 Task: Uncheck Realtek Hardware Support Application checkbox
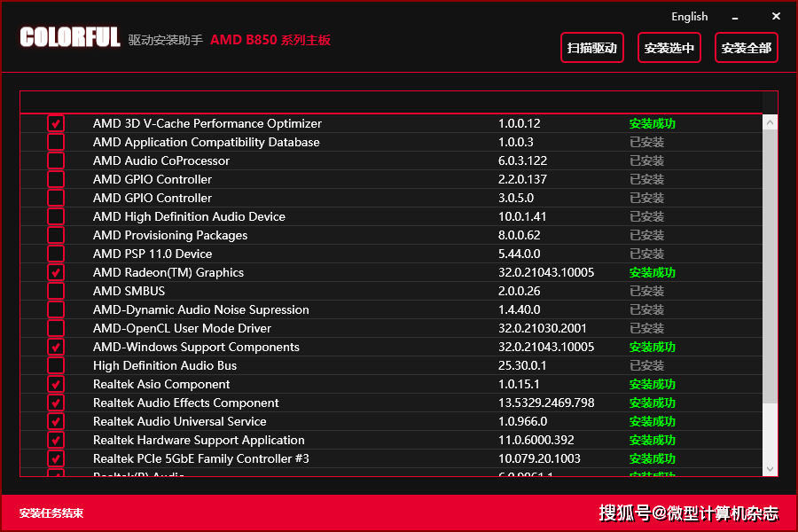click(56, 440)
